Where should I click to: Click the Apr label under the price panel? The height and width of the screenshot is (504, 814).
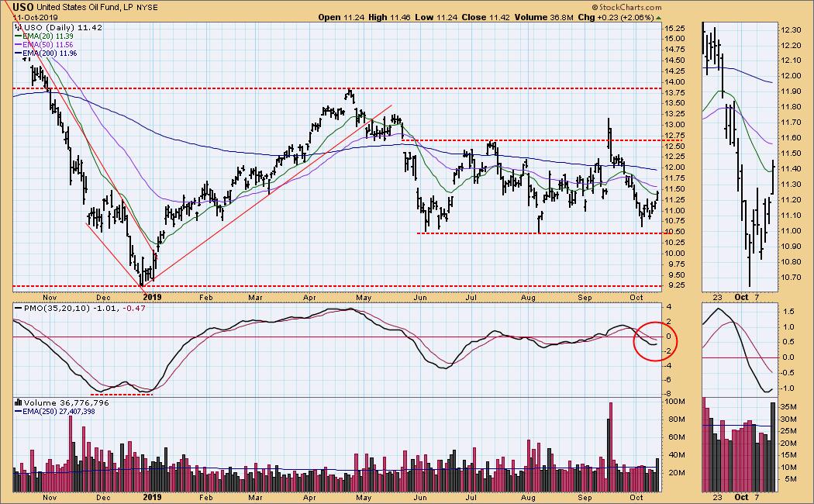309,298
